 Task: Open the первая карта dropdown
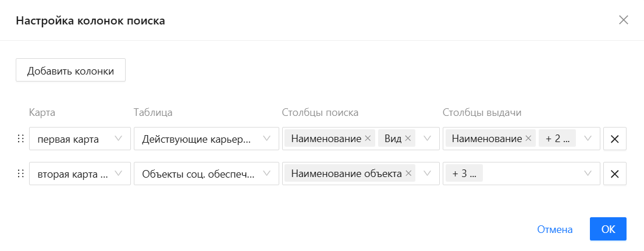tap(80, 139)
